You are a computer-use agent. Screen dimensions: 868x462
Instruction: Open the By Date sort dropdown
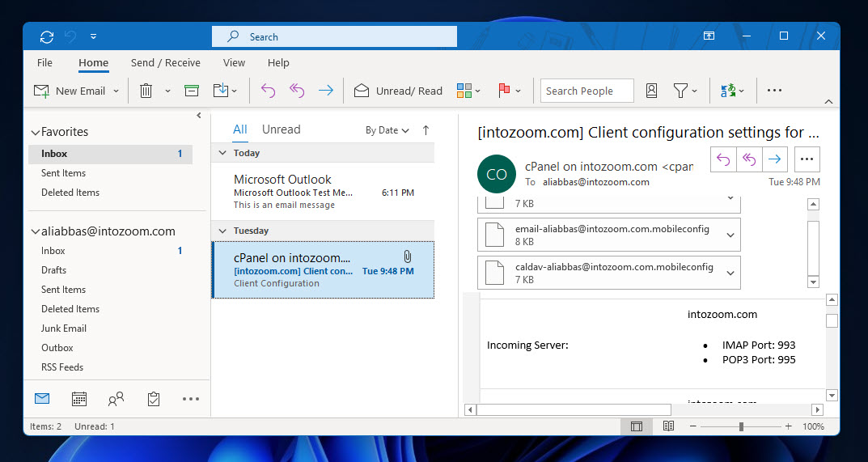coord(387,130)
